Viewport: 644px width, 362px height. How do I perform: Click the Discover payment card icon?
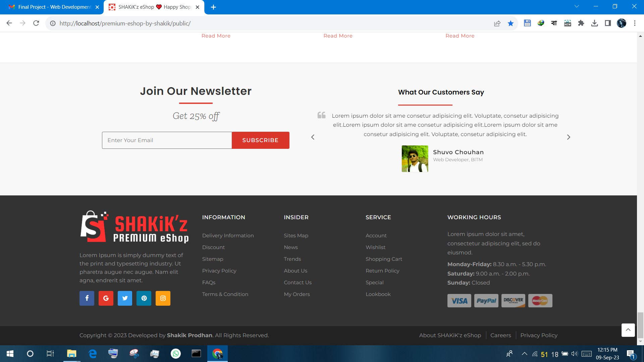pos(513,301)
